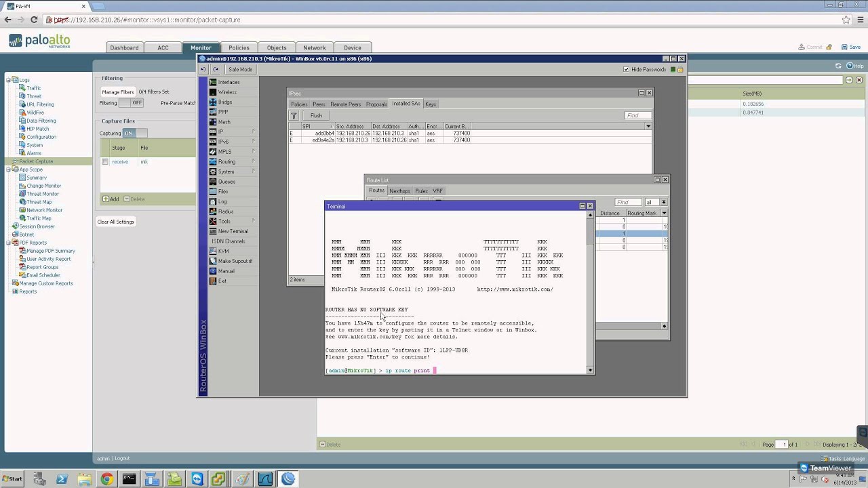Open Interfaces in WinBox sidebar
Screen dimensions: 868x488
[229, 82]
